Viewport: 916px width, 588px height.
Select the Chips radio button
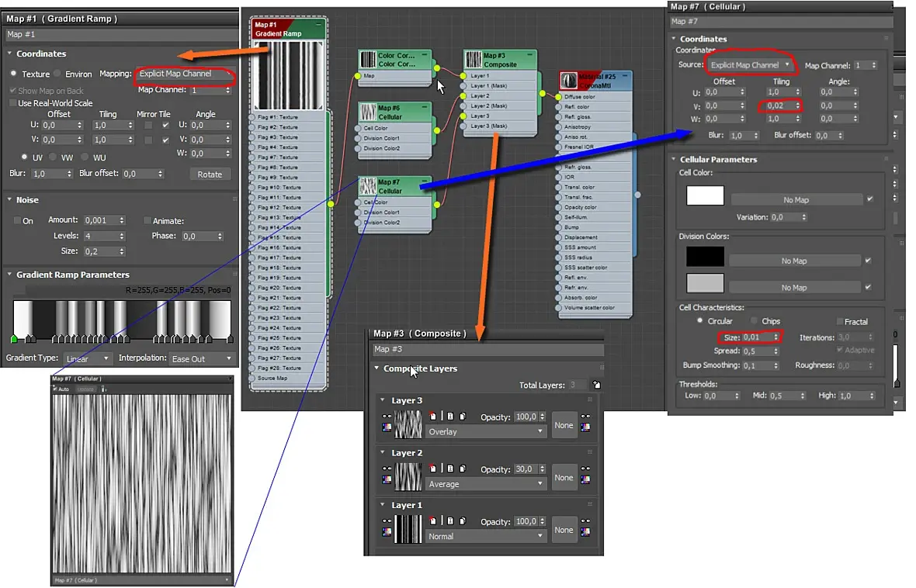point(754,321)
